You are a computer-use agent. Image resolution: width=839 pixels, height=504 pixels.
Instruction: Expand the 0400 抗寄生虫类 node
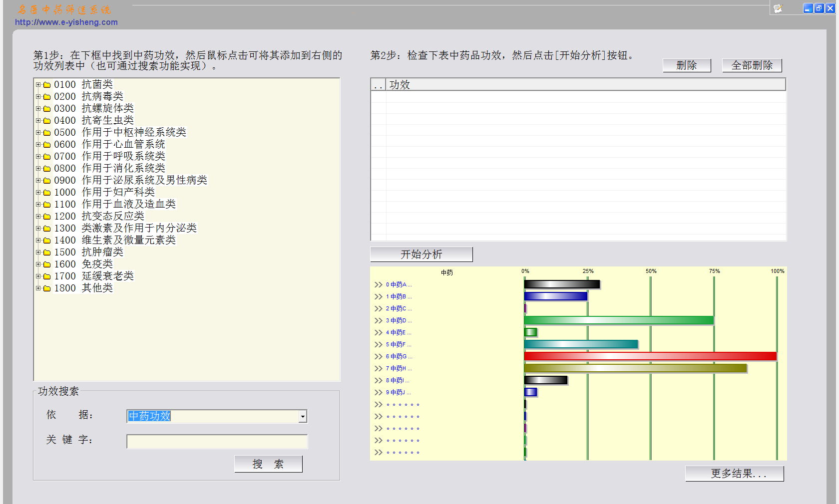click(38, 121)
